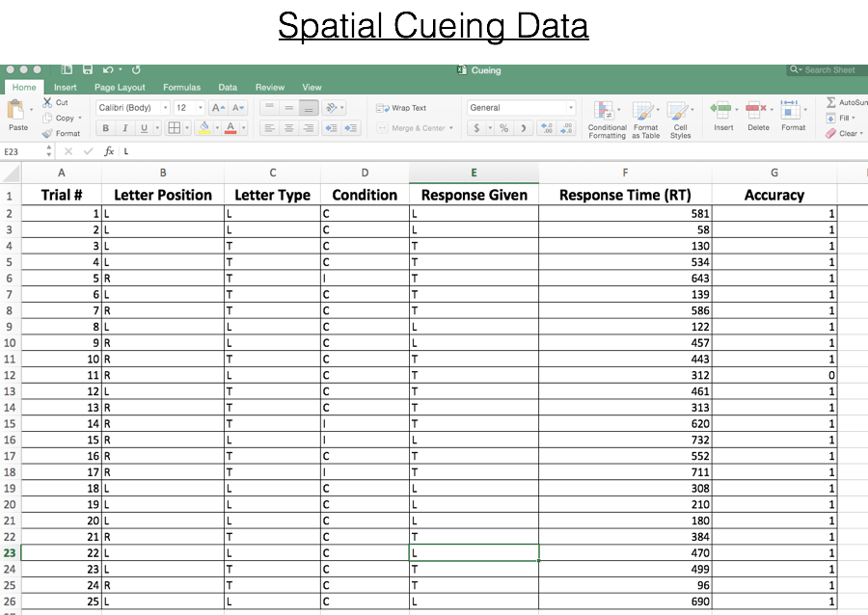Click Wrap Text button

click(401, 108)
